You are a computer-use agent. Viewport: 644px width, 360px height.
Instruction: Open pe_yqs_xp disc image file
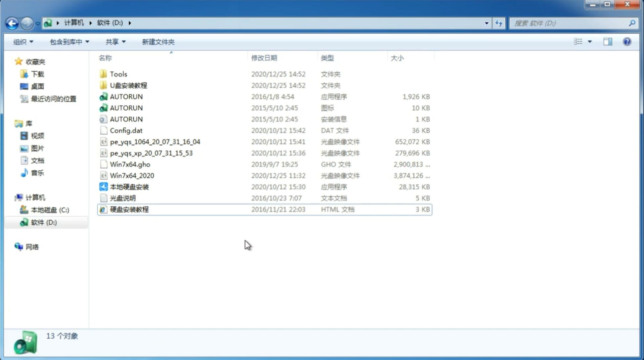pyautogui.click(x=152, y=153)
